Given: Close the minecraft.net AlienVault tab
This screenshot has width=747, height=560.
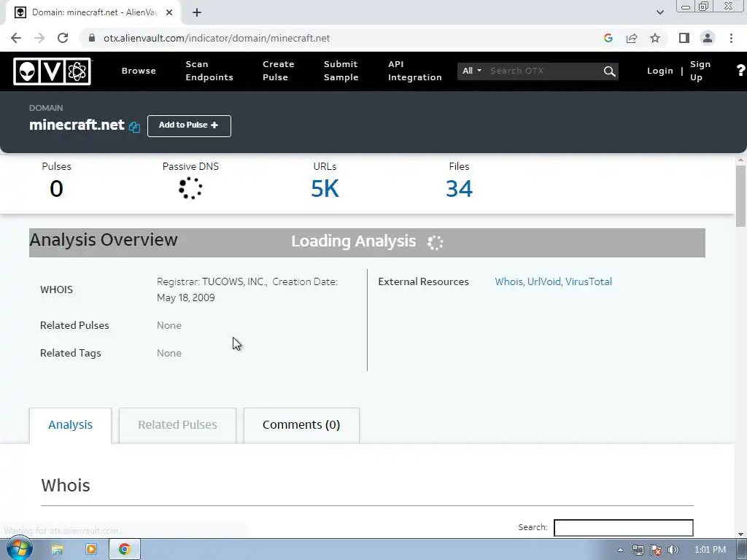Looking at the screenshot, I should (169, 12).
